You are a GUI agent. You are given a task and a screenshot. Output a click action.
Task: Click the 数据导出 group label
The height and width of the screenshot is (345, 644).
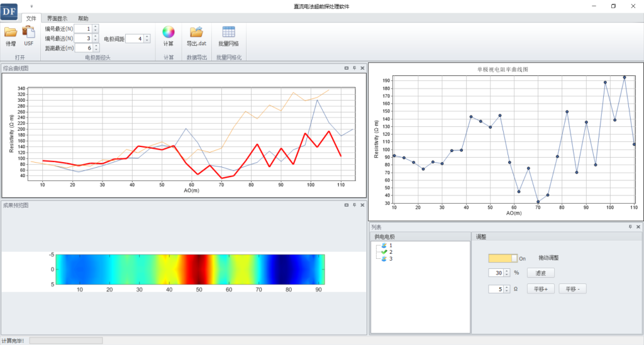pos(197,57)
